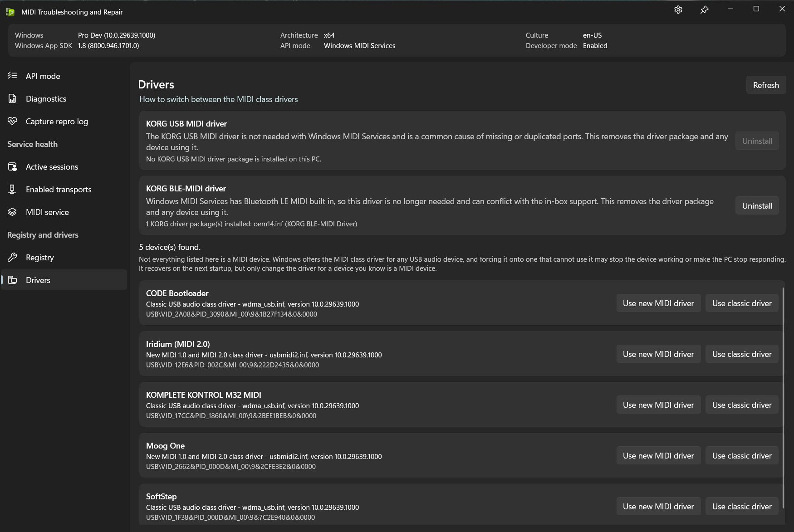Click the '1.8 (8000.946.1701.0)' App SDK version
Image resolution: width=794 pixels, height=532 pixels.
click(x=108, y=46)
